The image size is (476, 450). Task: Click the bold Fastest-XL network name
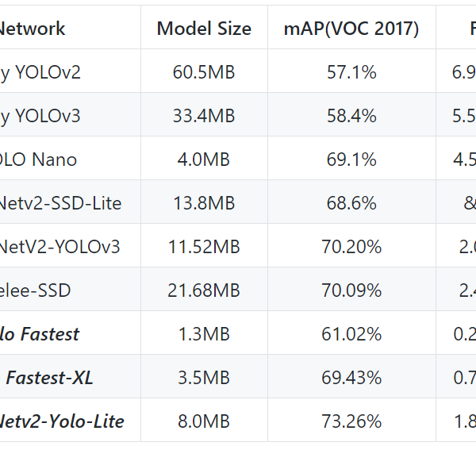click(49, 378)
